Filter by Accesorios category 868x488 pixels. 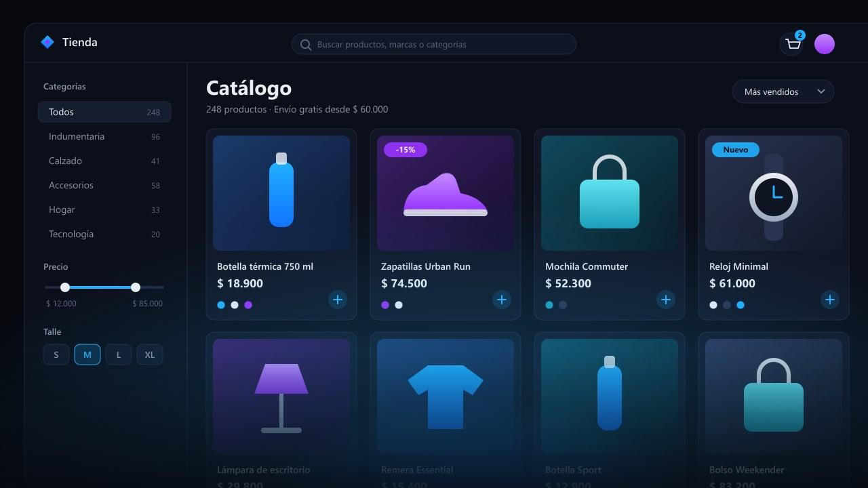104,185
